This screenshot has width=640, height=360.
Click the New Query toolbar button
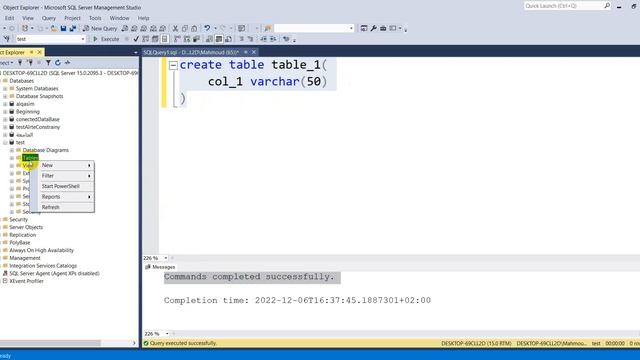click(x=100, y=29)
